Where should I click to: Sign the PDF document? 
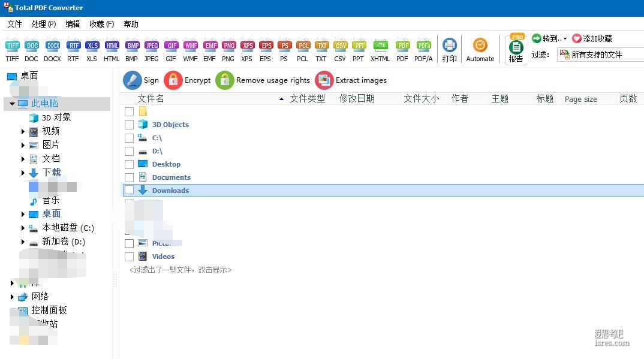141,80
